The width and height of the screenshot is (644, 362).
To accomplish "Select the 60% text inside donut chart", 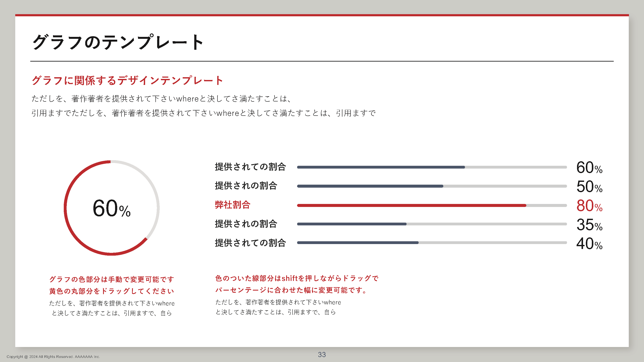I will (x=111, y=208).
